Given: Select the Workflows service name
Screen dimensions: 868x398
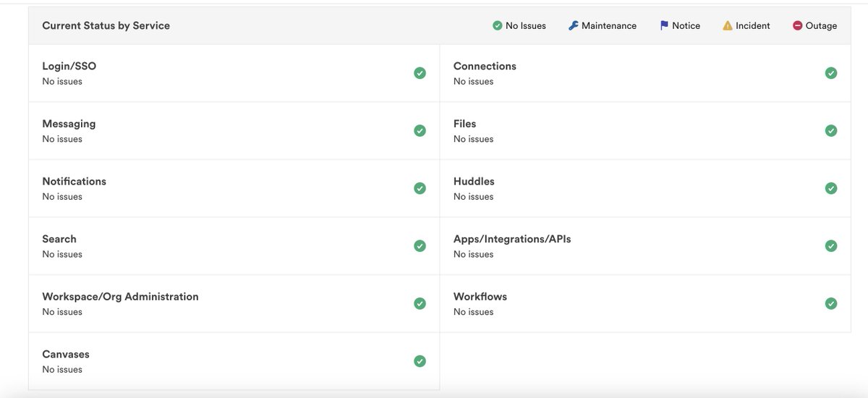Looking at the screenshot, I should [480, 297].
